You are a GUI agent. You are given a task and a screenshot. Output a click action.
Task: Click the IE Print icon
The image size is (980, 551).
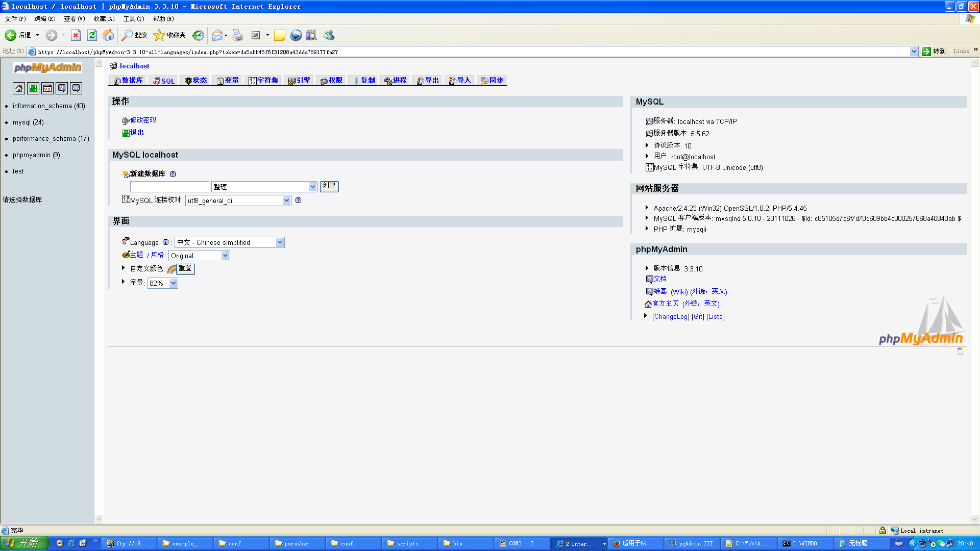pos(237,35)
